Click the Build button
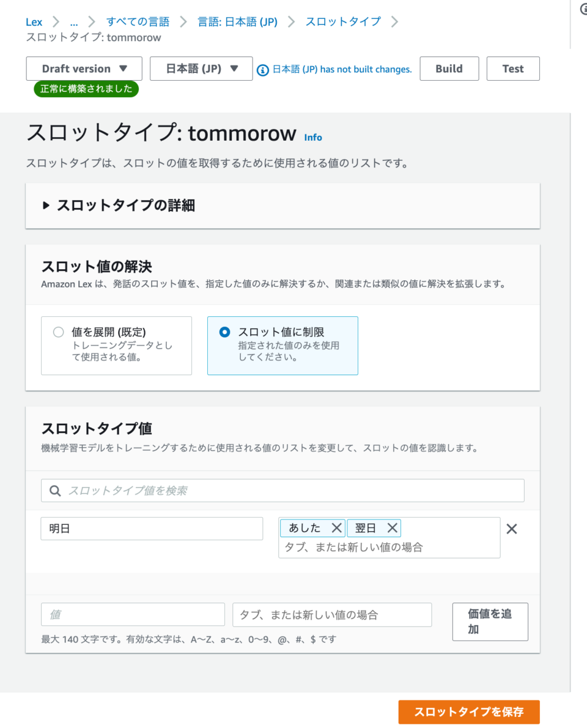The image size is (587, 728). click(449, 69)
